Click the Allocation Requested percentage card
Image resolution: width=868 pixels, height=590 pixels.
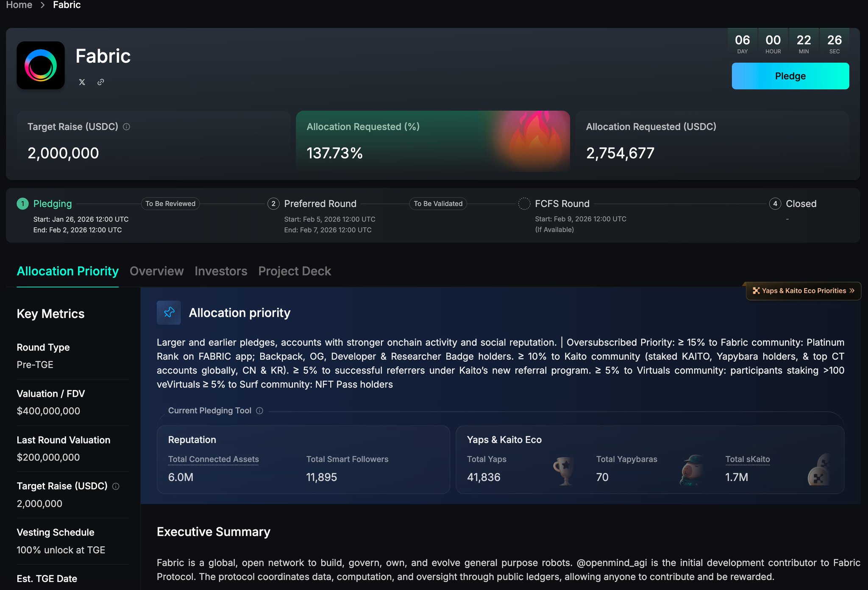point(432,141)
